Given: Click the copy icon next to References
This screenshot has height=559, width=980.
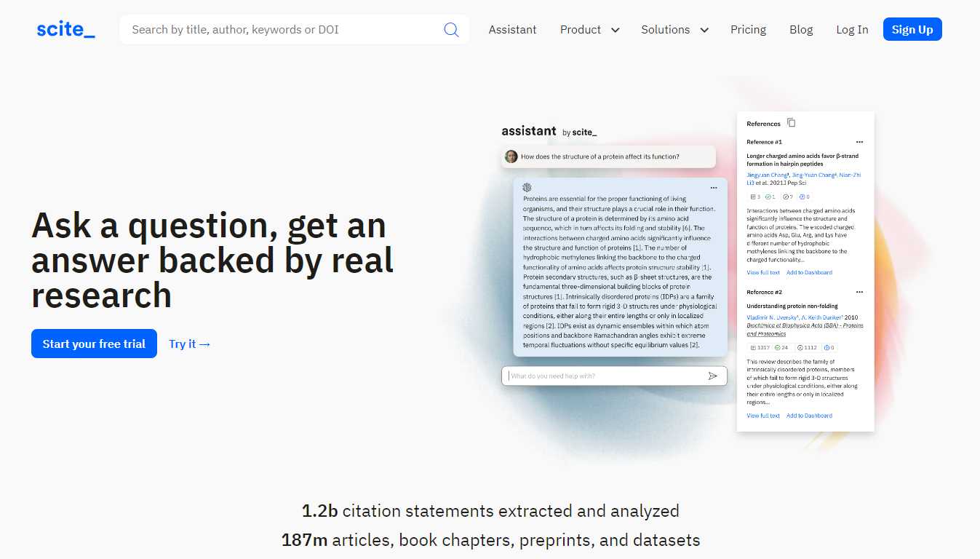Looking at the screenshot, I should tap(792, 123).
